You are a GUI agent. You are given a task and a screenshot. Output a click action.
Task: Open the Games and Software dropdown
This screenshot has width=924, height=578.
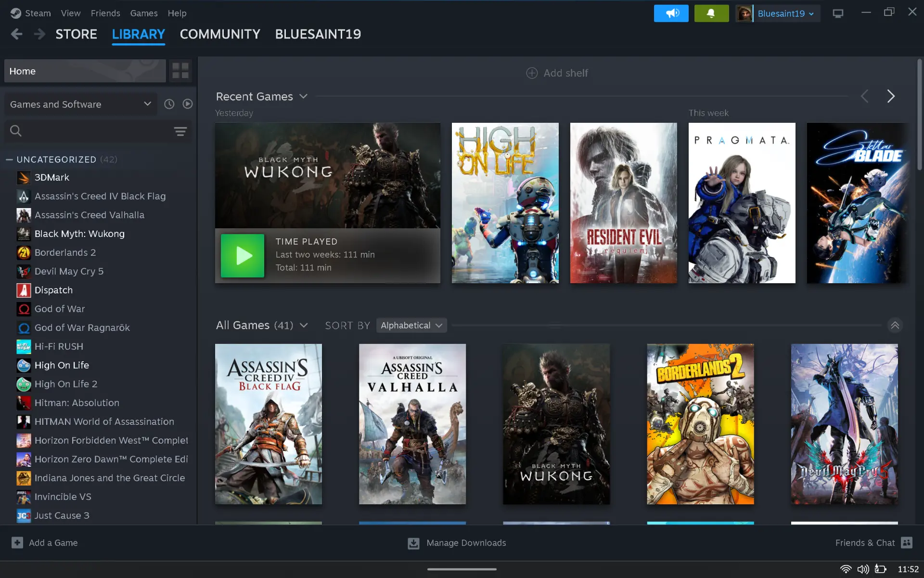tap(80, 104)
